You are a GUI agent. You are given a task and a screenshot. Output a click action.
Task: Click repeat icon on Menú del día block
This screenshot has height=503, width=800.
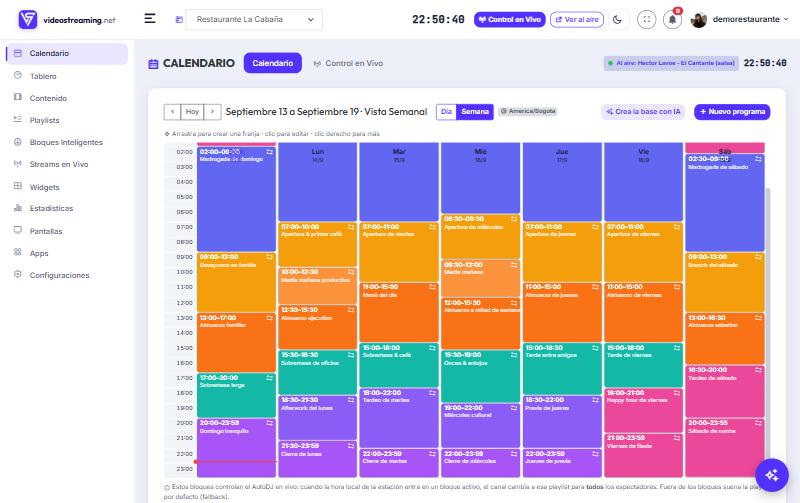(433, 287)
